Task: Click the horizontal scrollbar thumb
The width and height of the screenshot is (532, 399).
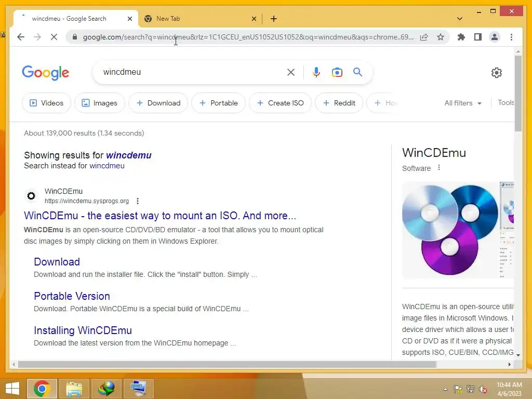Action: (227, 364)
